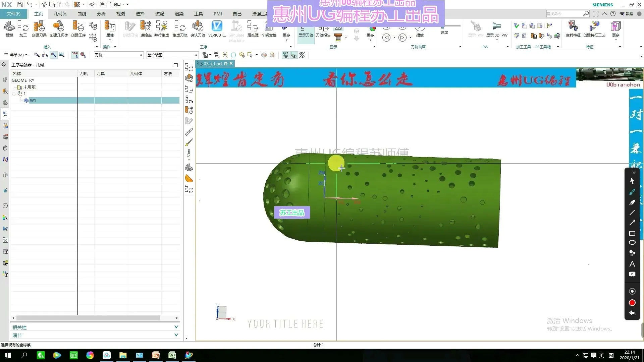
Task: Select the rectangle annotation tool on right panel
Action: pyautogui.click(x=632, y=233)
